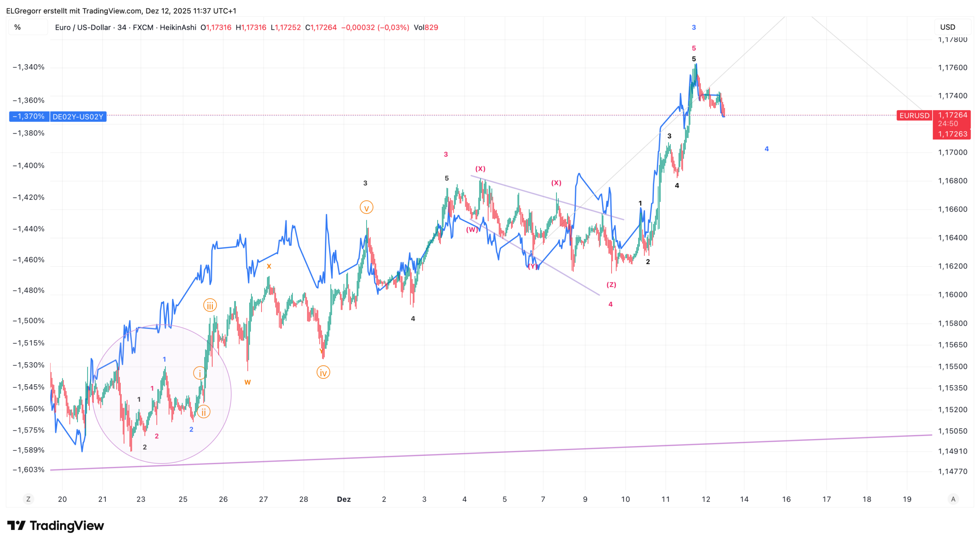The width and height of the screenshot is (980, 544).
Task: Click the Euro / US-Dollar symbol title
Action: tap(83, 27)
